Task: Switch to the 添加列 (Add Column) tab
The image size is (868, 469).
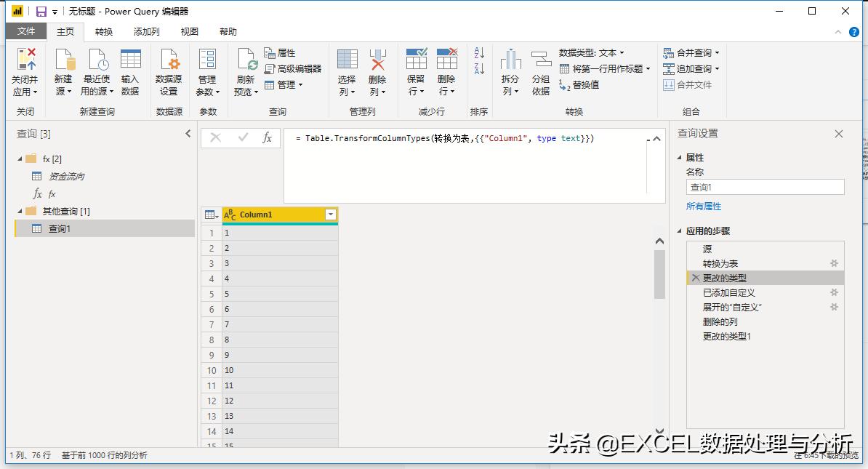Action: point(146,31)
